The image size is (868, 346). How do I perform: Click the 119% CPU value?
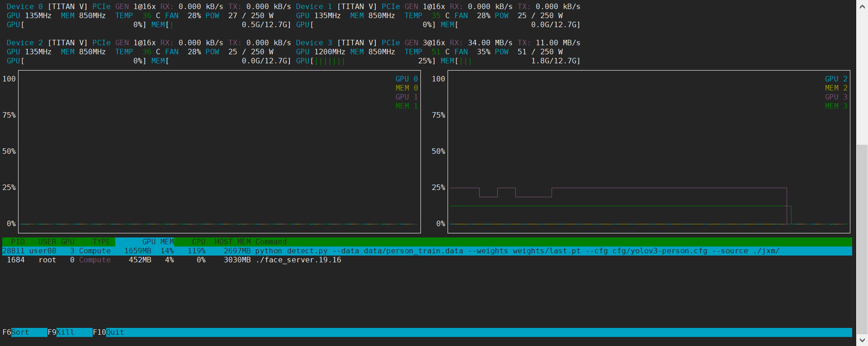196,251
